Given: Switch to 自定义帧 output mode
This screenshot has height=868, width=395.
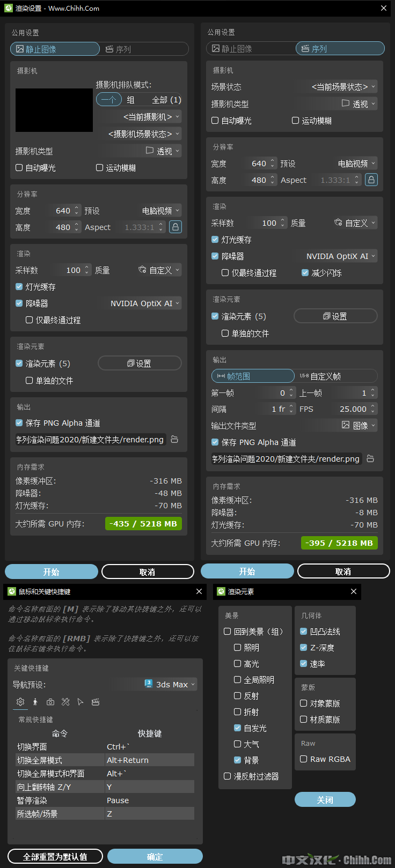Looking at the screenshot, I should [336, 376].
